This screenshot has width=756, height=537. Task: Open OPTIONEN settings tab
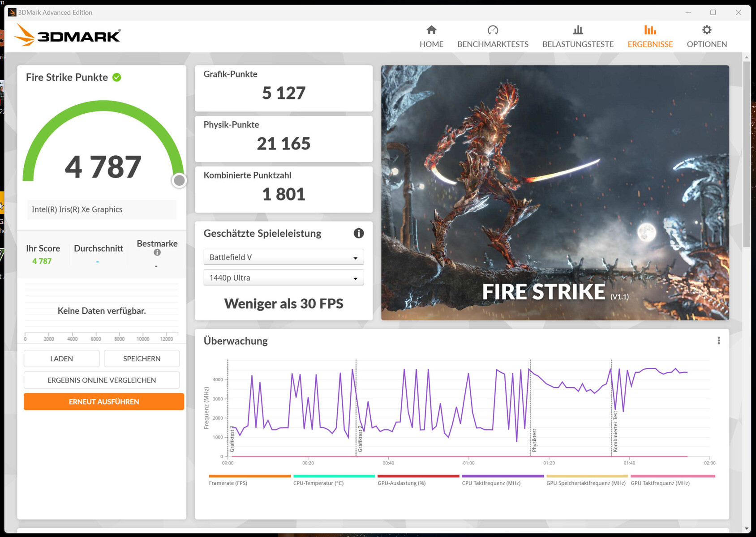(x=707, y=37)
